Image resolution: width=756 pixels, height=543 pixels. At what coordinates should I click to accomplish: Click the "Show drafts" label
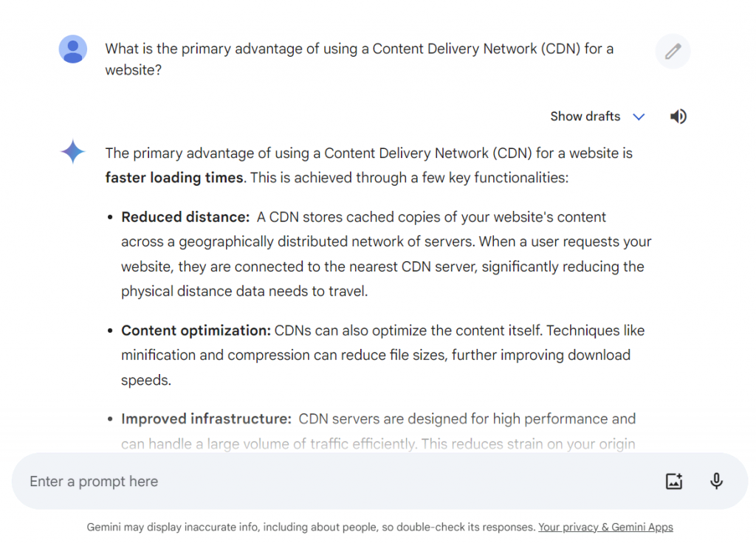(x=585, y=117)
